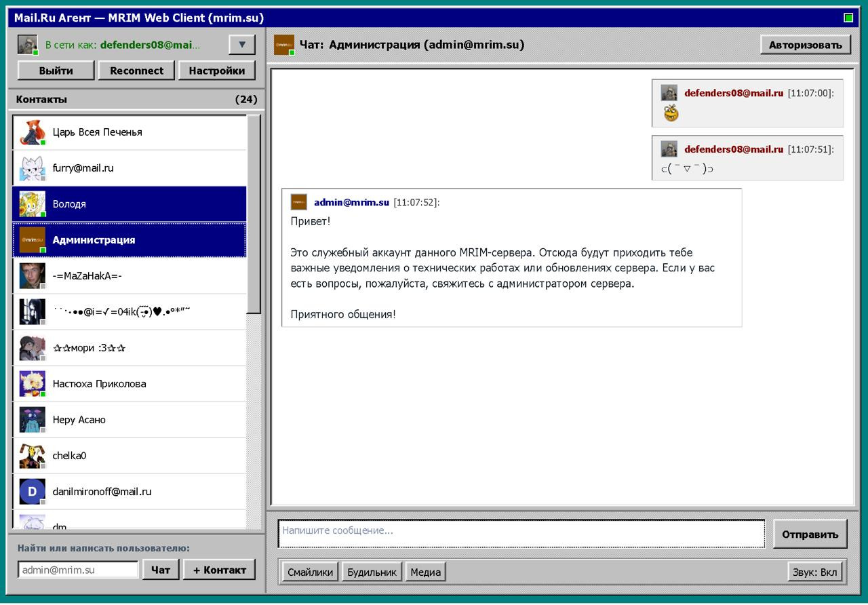Click the contact count (24)

(246, 100)
